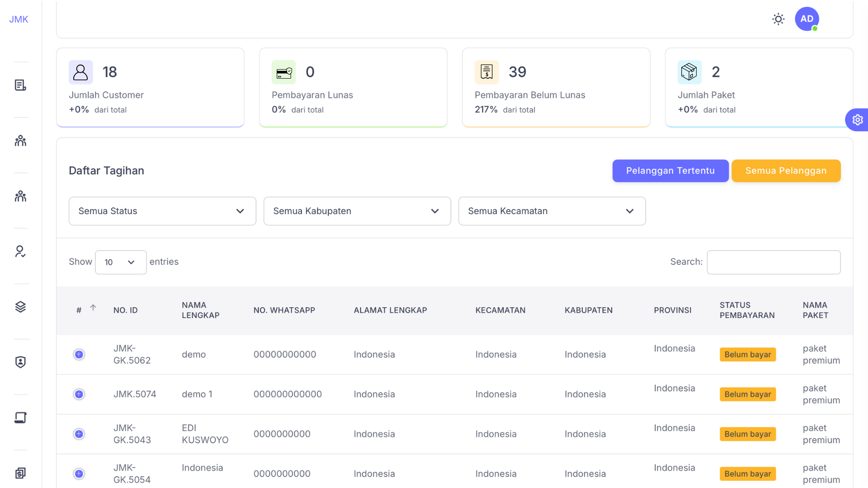Click the first people group sidebar icon
The width and height of the screenshot is (868, 488).
click(20, 141)
